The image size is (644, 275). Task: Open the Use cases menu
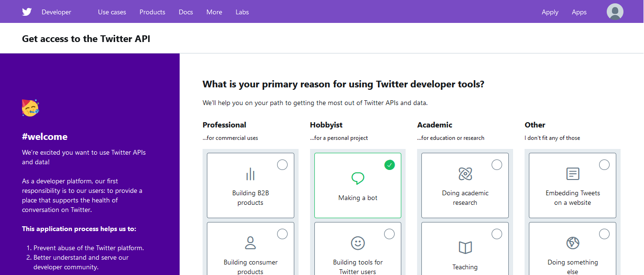coord(112,12)
